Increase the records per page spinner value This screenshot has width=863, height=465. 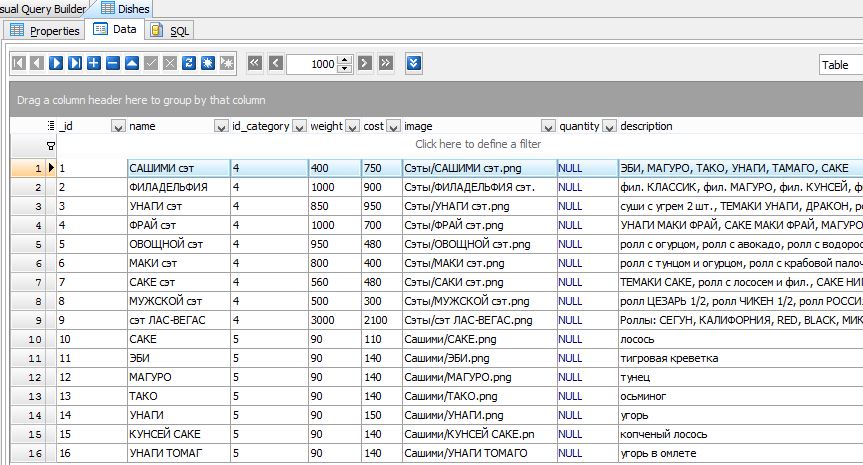[345, 59]
